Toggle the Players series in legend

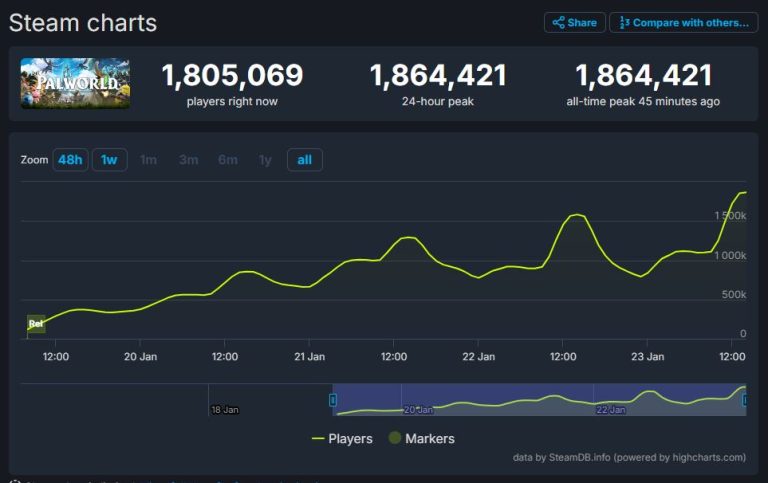coord(342,438)
